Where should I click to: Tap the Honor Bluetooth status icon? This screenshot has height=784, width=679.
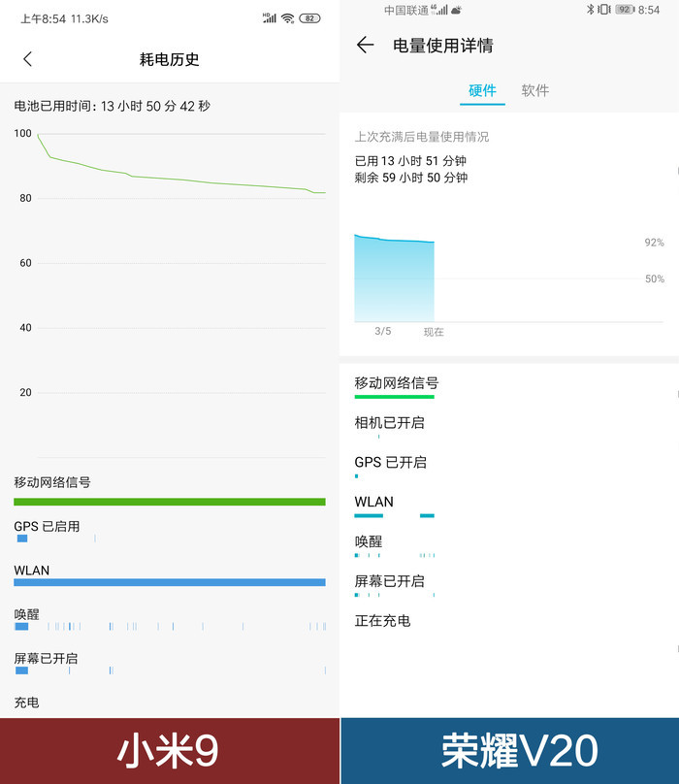(x=590, y=10)
